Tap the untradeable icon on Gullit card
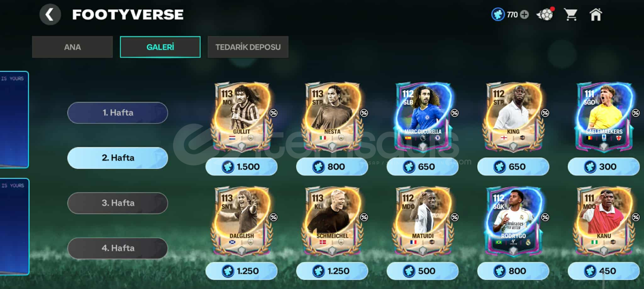Image resolution: width=644 pixels, height=289 pixels. (274, 113)
